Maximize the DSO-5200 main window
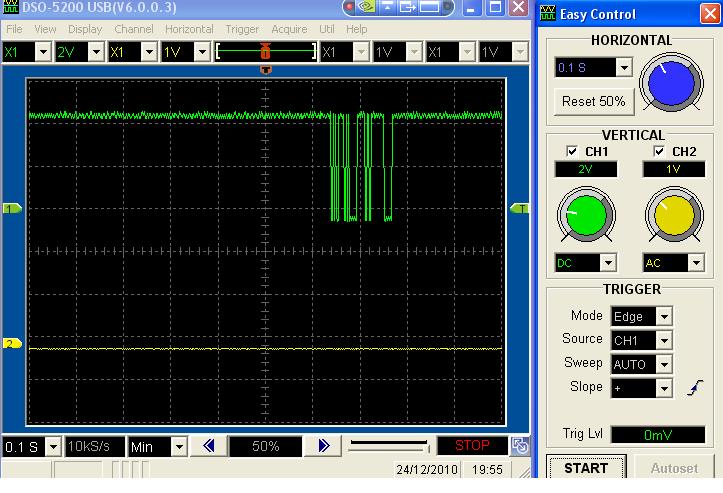 tap(495, 7)
